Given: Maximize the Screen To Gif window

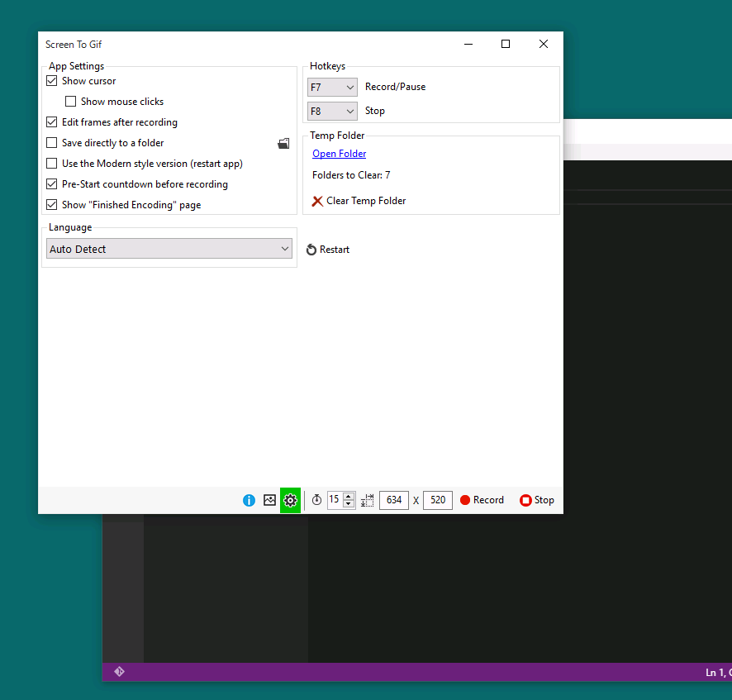Looking at the screenshot, I should tap(506, 44).
